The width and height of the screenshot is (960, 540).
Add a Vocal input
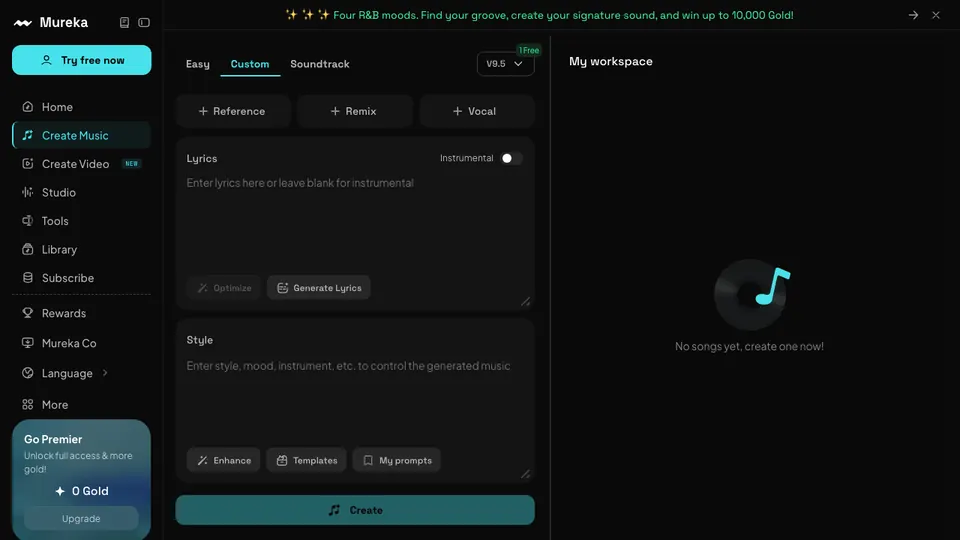(475, 111)
